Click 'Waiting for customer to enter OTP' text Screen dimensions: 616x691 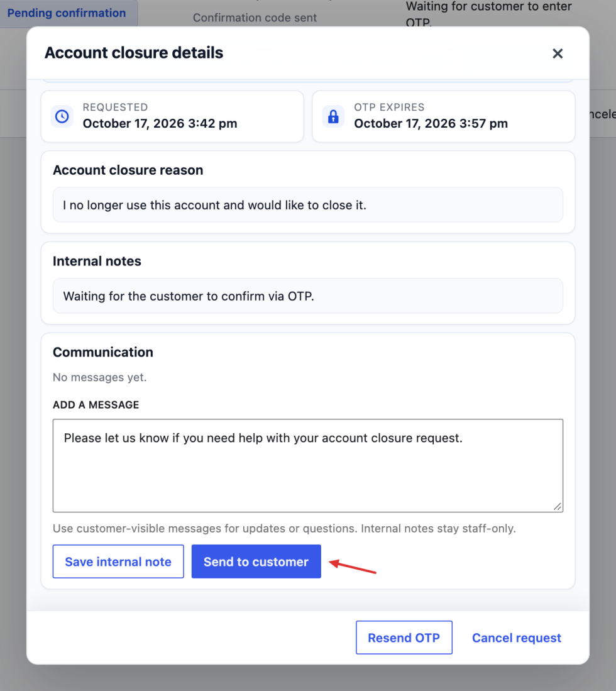[488, 14]
